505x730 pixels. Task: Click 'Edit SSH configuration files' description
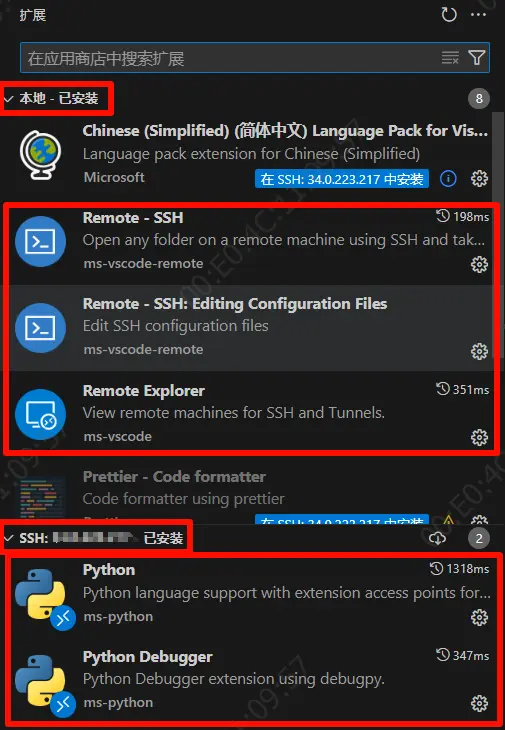(x=175, y=326)
